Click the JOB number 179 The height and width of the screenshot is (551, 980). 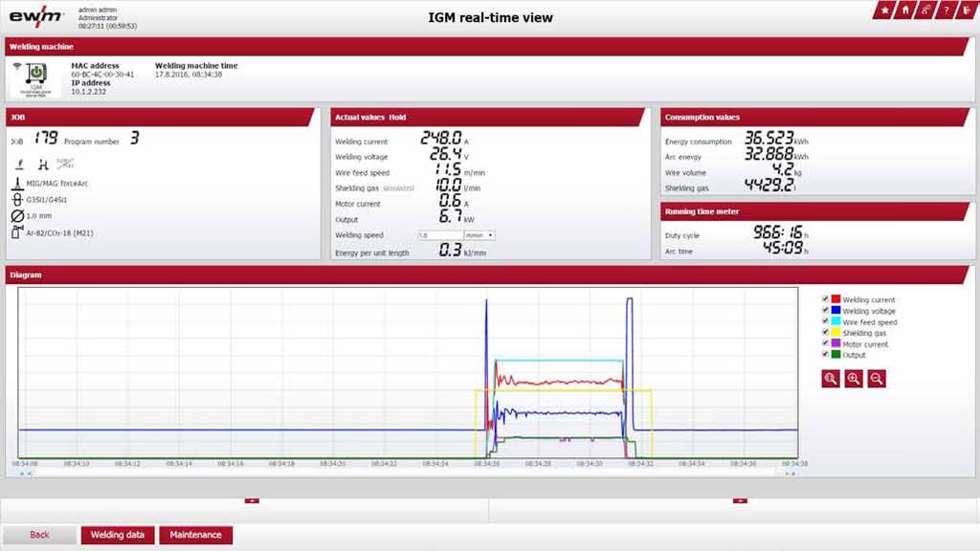click(x=46, y=138)
